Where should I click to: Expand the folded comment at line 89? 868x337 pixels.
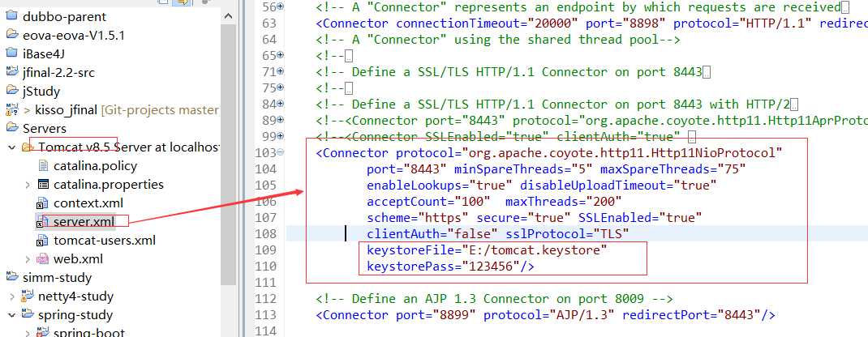coord(280,120)
